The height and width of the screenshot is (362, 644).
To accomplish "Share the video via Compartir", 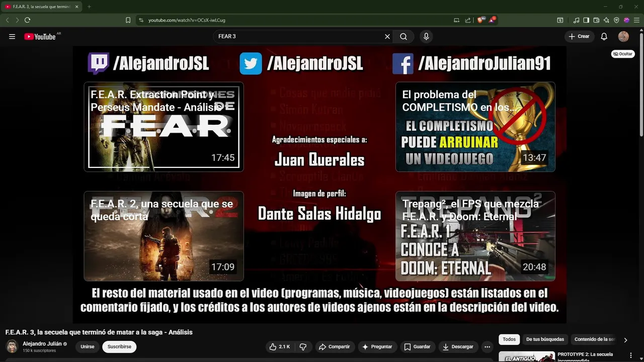I will click(x=334, y=346).
